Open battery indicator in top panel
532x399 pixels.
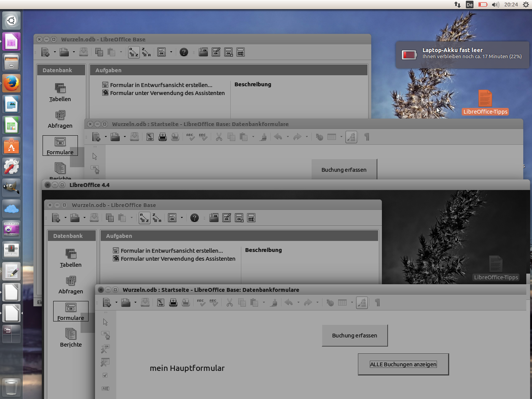click(483, 5)
